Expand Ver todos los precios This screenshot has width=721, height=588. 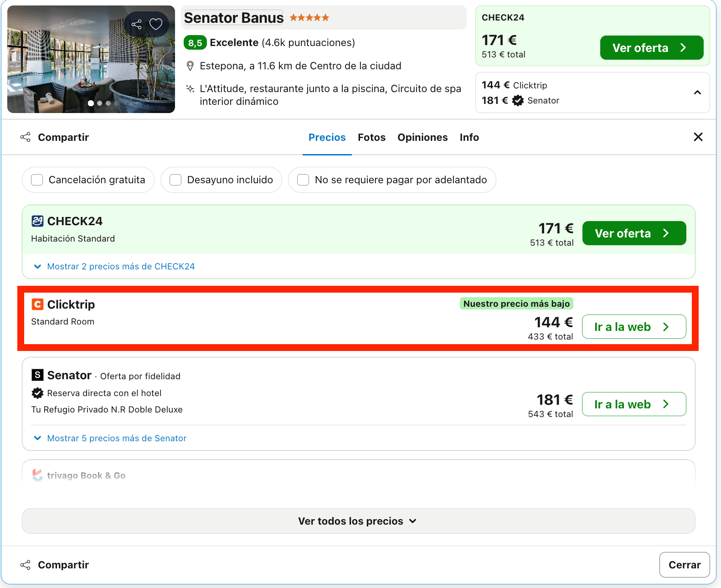coord(358,521)
